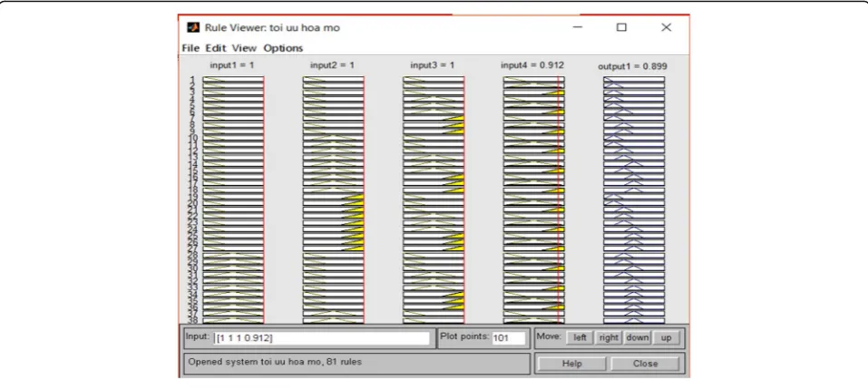Open the View menu

[x=244, y=48]
